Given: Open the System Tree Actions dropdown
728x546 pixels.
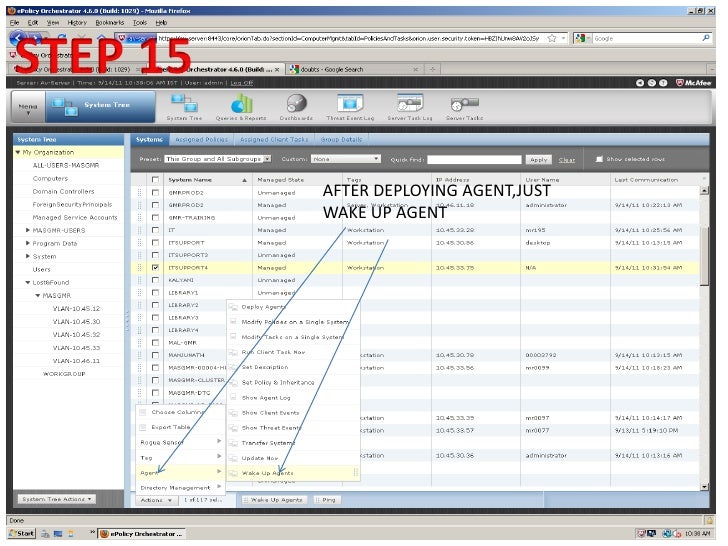Looking at the screenshot, I should point(57,500).
